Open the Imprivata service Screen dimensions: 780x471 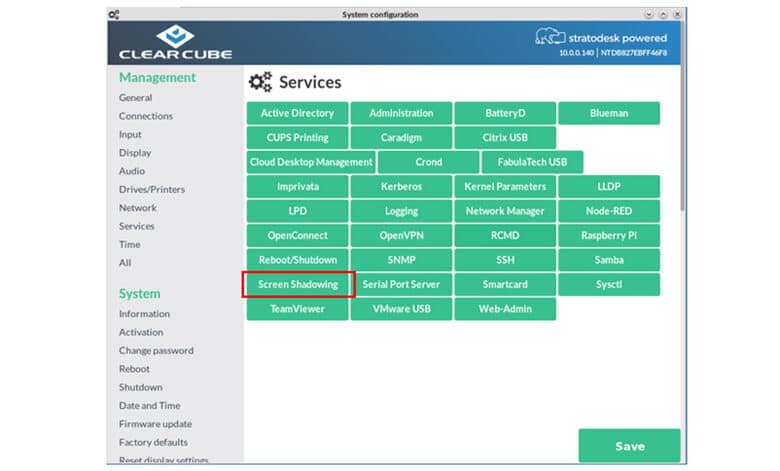(297, 187)
